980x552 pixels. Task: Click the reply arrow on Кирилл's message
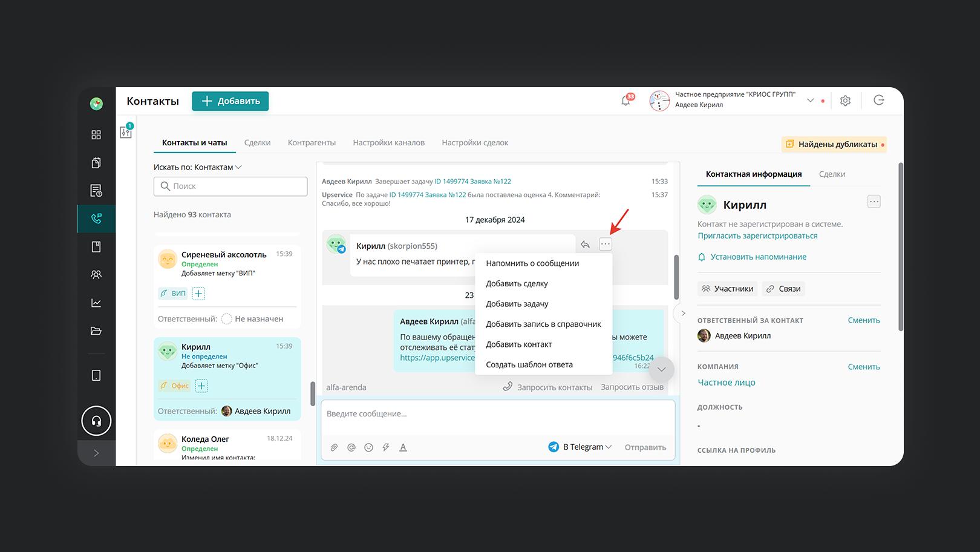585,245
